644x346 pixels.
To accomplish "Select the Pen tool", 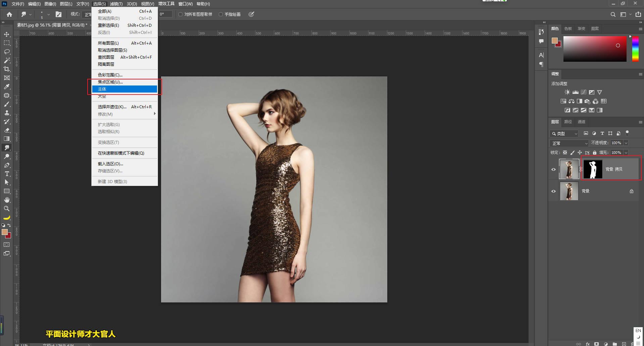I will (7, 165).
